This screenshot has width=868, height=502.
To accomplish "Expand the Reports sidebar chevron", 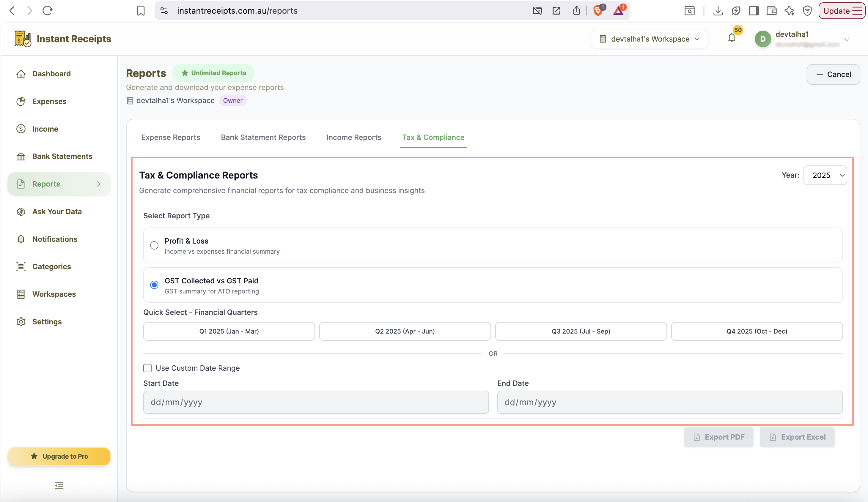I will coord(98,184).
